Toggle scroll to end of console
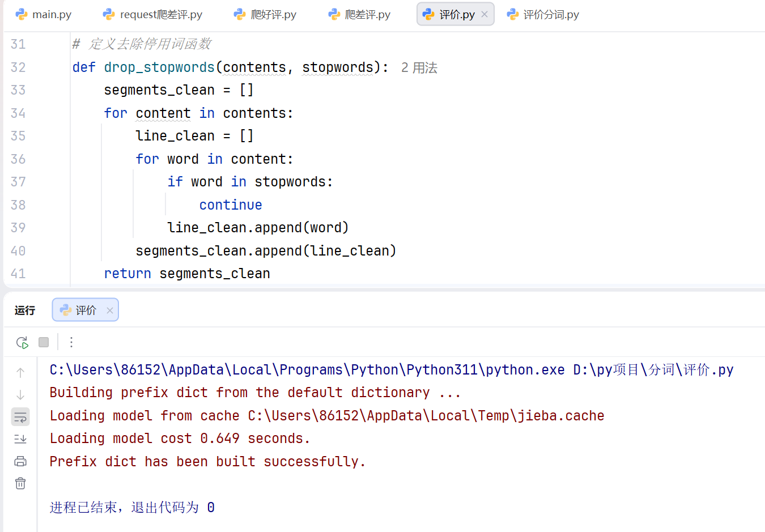 pyautogui.click(x=20, y=439)
